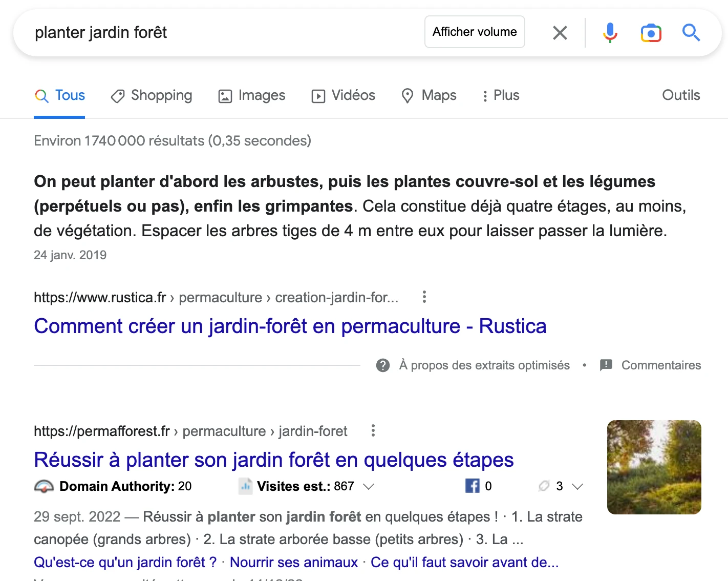The image size is (728, 581).
Task: Open Google Lens image search camera icon
Action: [x=651, y=33]
